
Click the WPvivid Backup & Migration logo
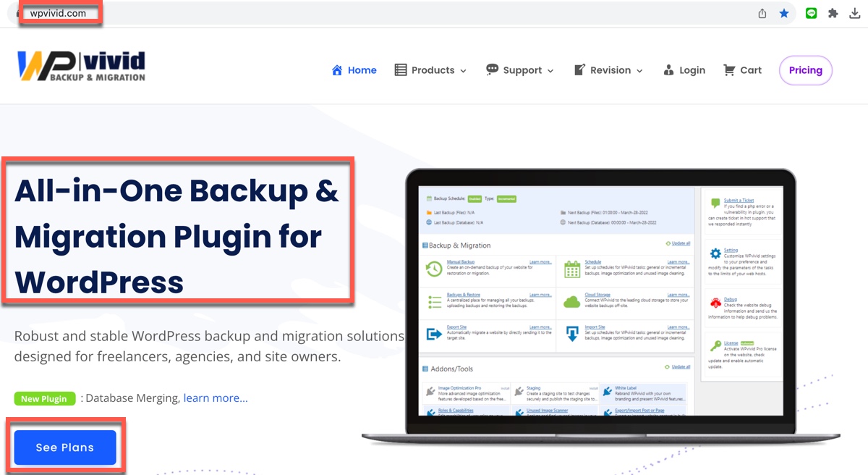(x=82, y=66)
